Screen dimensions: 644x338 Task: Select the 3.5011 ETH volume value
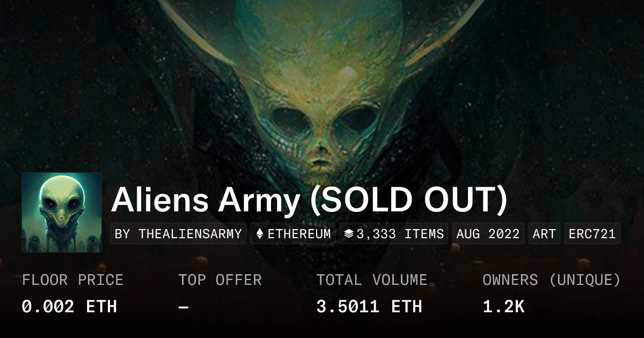(369, 306)
